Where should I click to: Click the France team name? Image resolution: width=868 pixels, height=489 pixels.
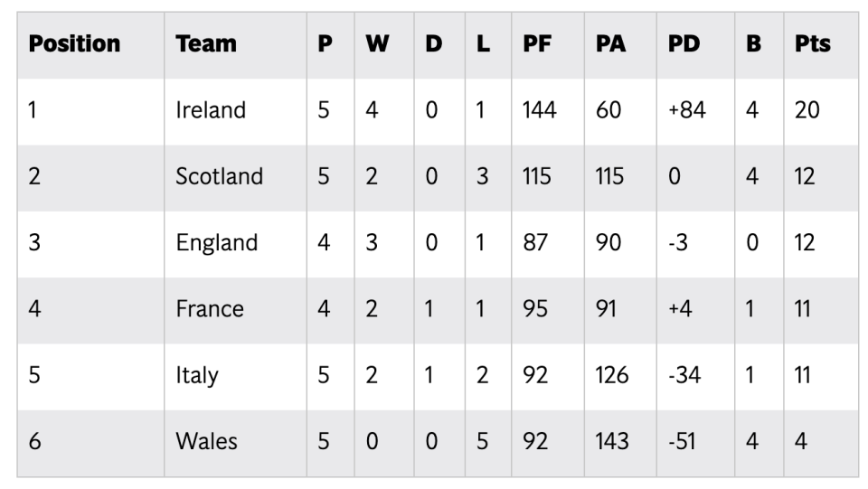(x=210, y=309)
